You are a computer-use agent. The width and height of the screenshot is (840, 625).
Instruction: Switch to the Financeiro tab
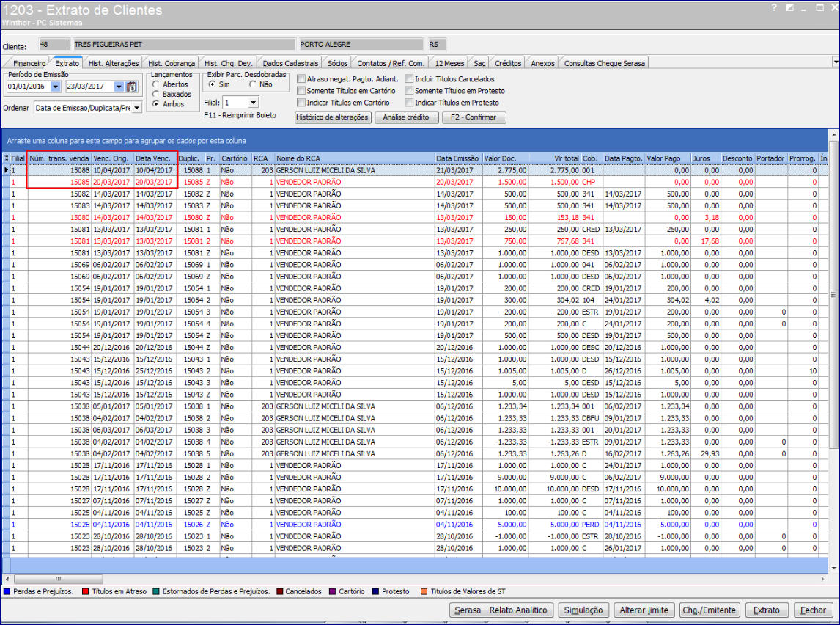(x=29, y=63)
